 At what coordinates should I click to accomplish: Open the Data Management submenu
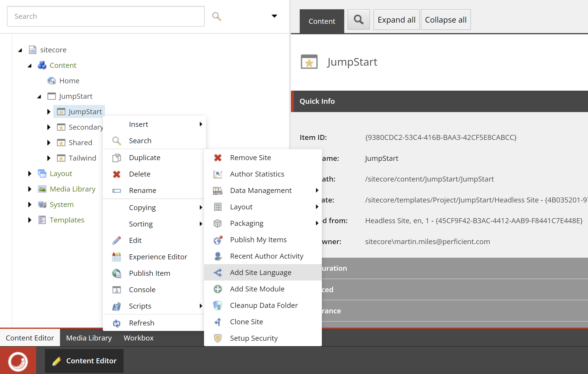coord(263,191)
